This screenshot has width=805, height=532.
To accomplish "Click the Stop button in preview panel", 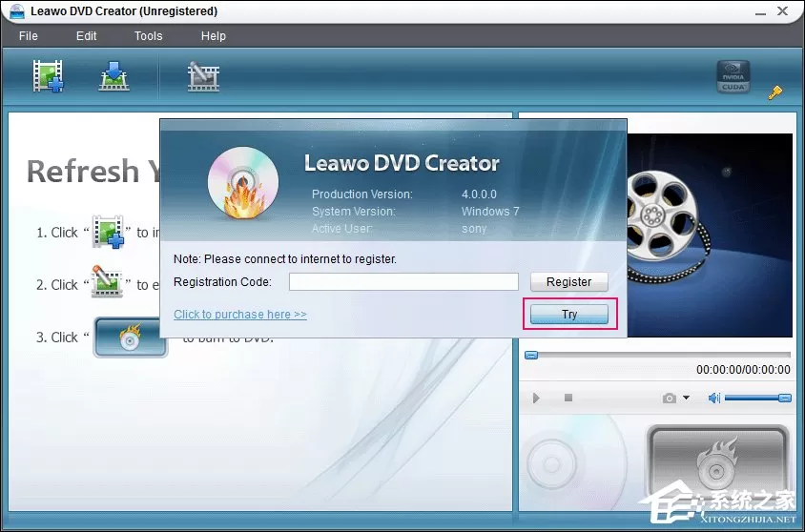I will click(x=568, y=398).
